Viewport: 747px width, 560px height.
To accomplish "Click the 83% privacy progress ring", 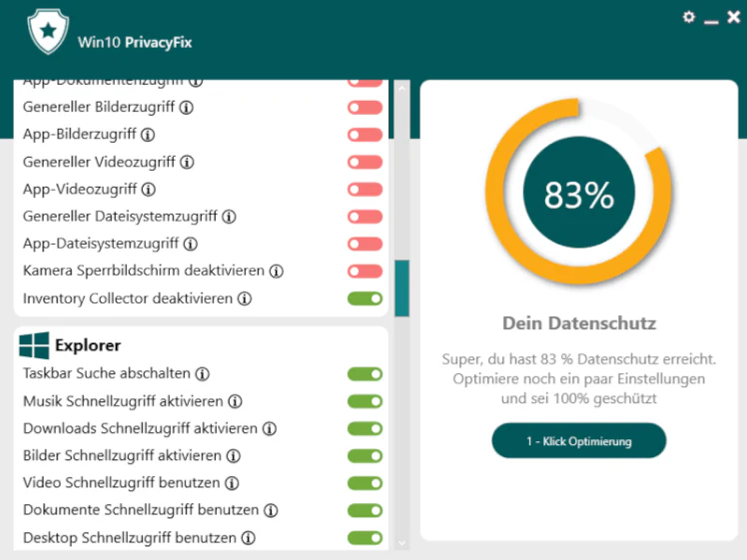I will point(579,192).
